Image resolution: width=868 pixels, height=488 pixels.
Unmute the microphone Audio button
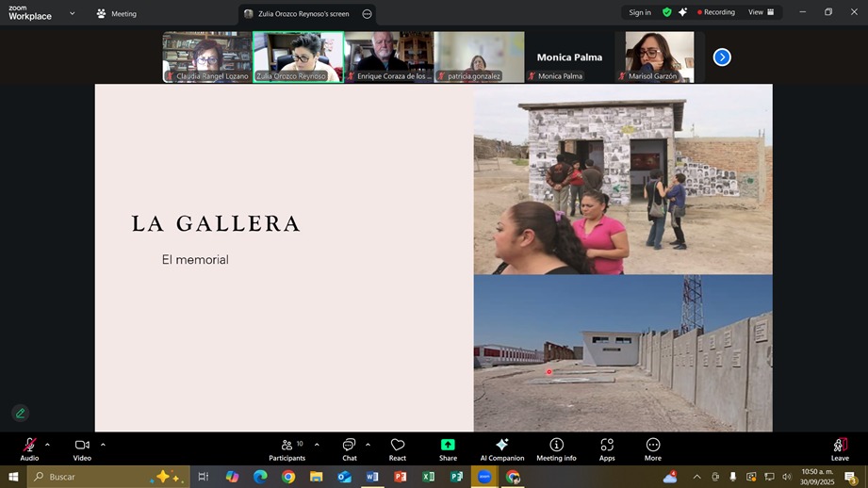coord(29,448)
